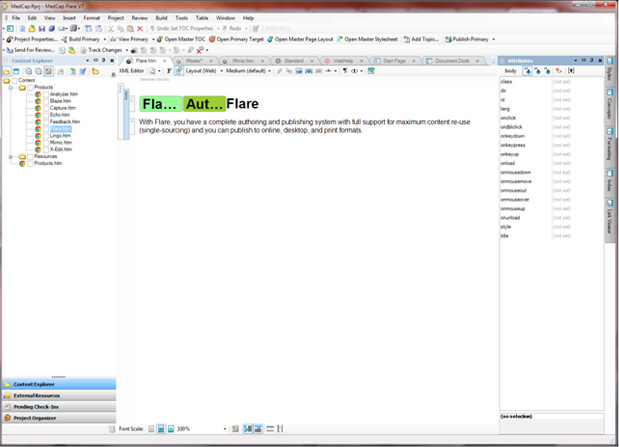Click the class attribute value field

577,82
